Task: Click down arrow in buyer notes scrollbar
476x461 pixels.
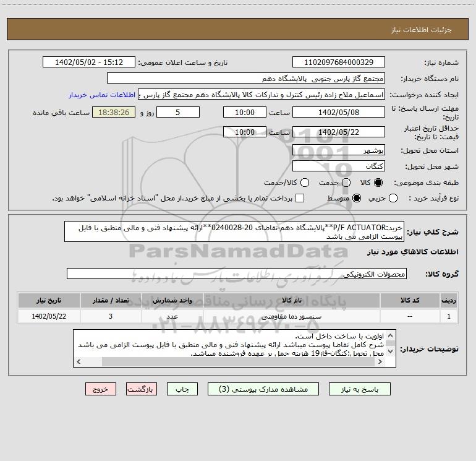Action: click(x=391, y=351)
